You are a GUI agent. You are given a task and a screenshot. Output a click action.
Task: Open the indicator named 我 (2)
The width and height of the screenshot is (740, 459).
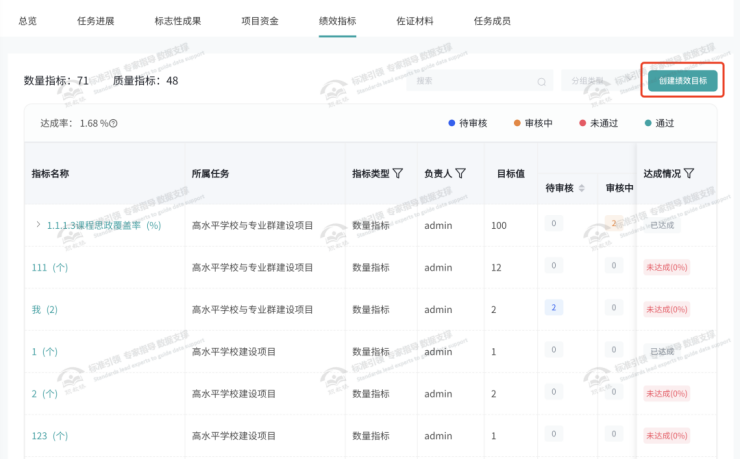(45, 310)
